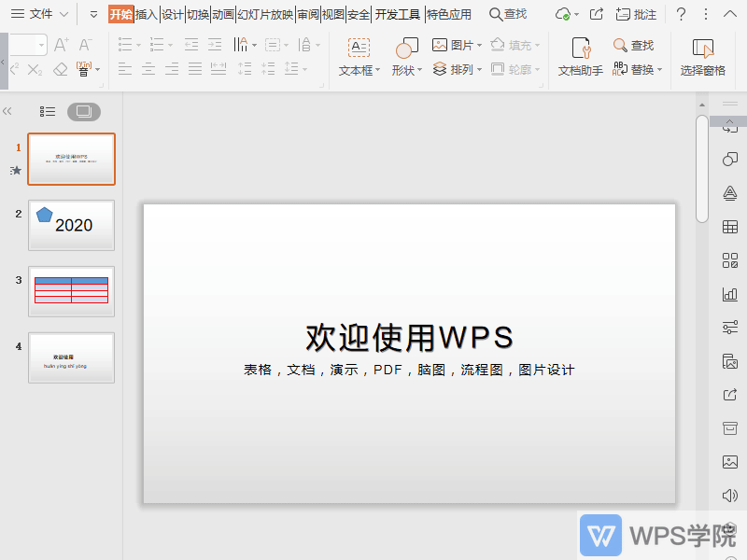Switch slide panel to thumbnail view

point(82,111)
